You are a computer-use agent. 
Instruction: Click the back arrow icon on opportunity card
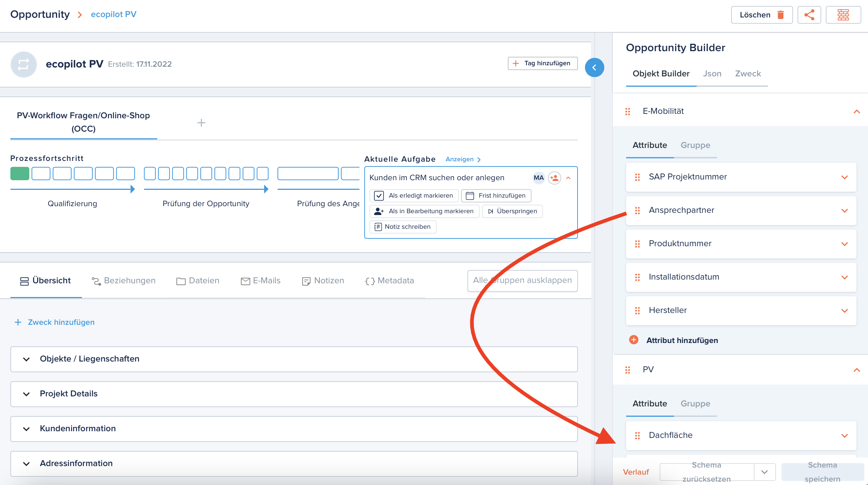coord(594,67)
